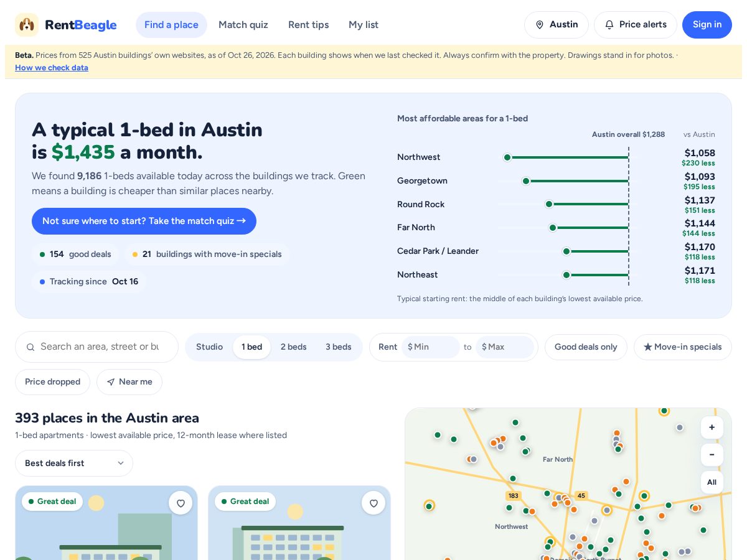Click the highway 183 map marker
The width and height of the screenshot is (747, 560).
(x=514, y=496)
